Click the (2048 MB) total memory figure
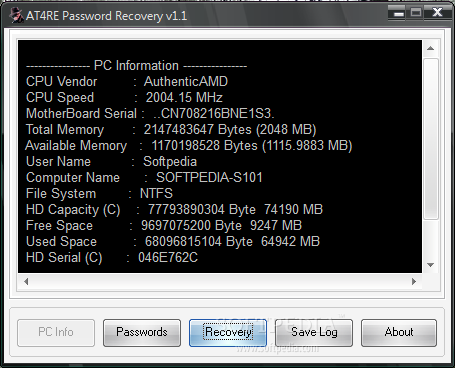 (x=286, y=130)
